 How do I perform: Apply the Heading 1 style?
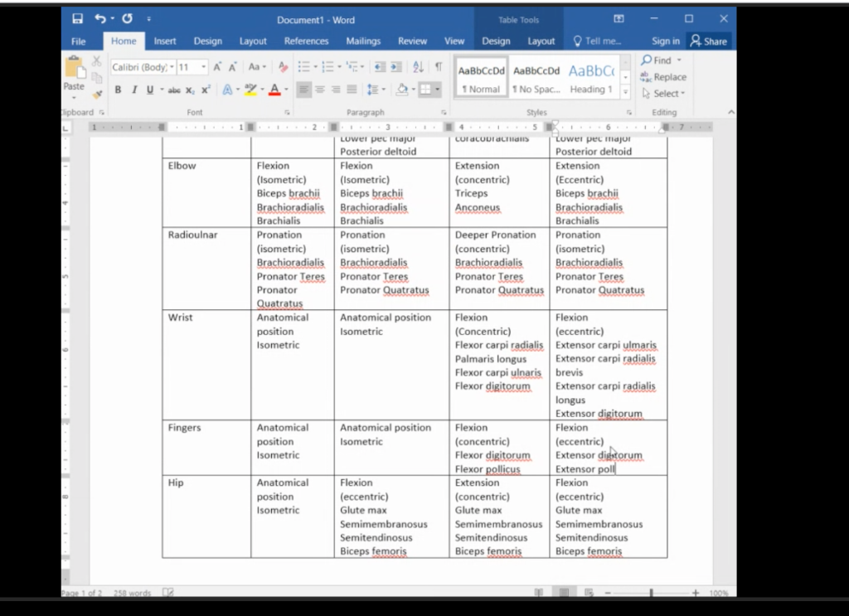tap(591, 79)
